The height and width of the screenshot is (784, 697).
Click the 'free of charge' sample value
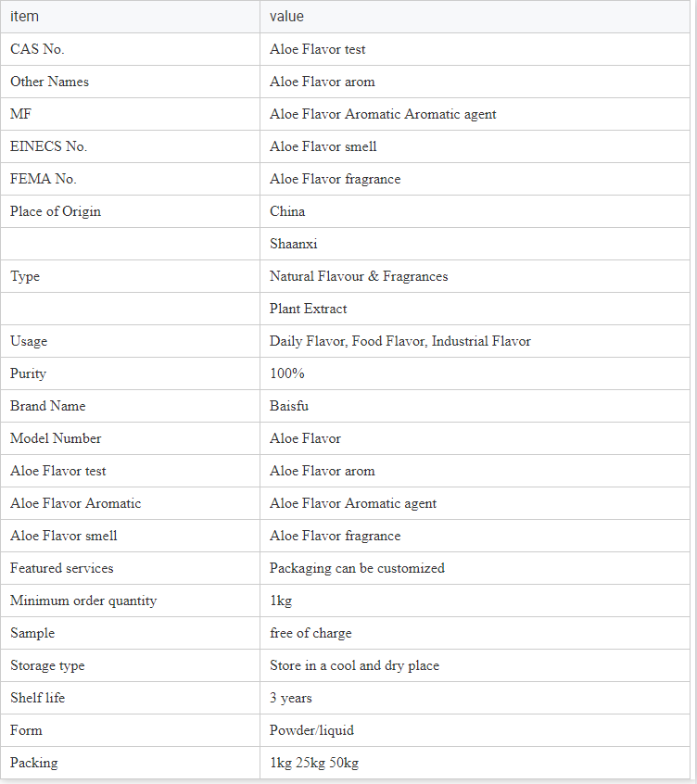pos(310,633)
